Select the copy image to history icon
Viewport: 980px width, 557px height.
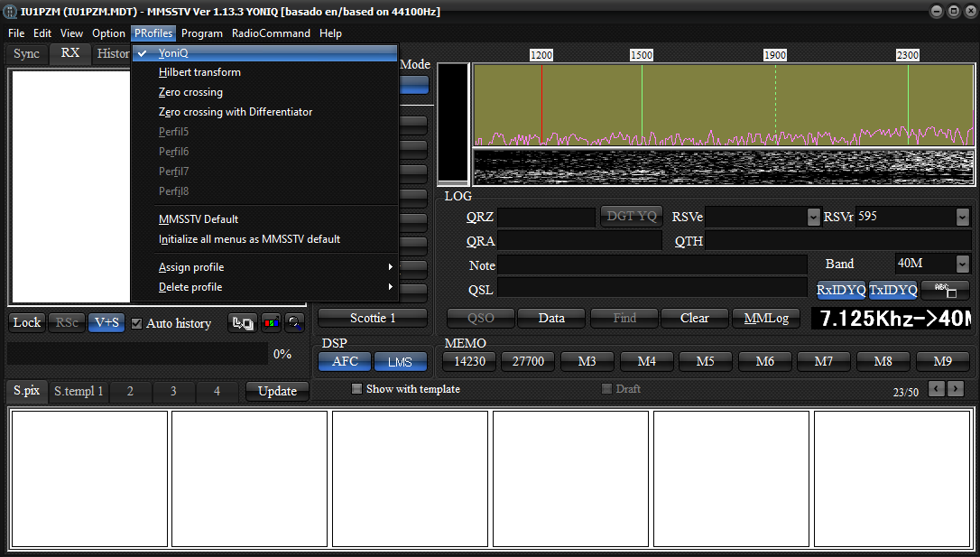pos(242,322)
